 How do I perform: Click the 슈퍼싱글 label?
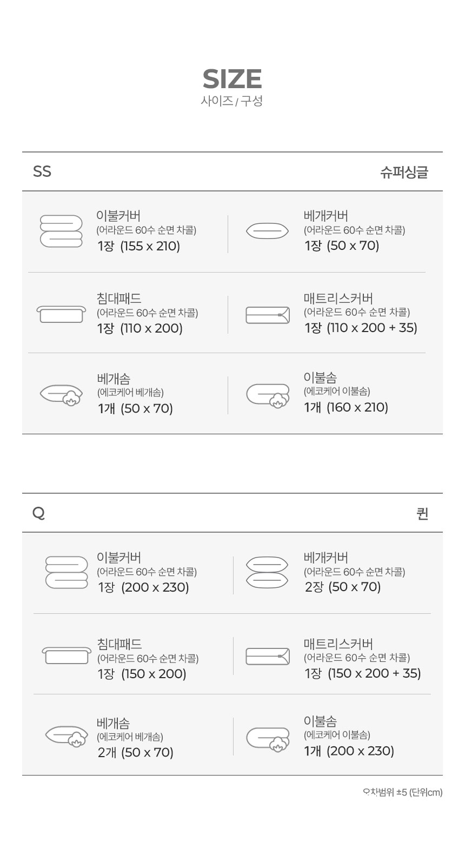pyautogui.click(x=404, y=173)
